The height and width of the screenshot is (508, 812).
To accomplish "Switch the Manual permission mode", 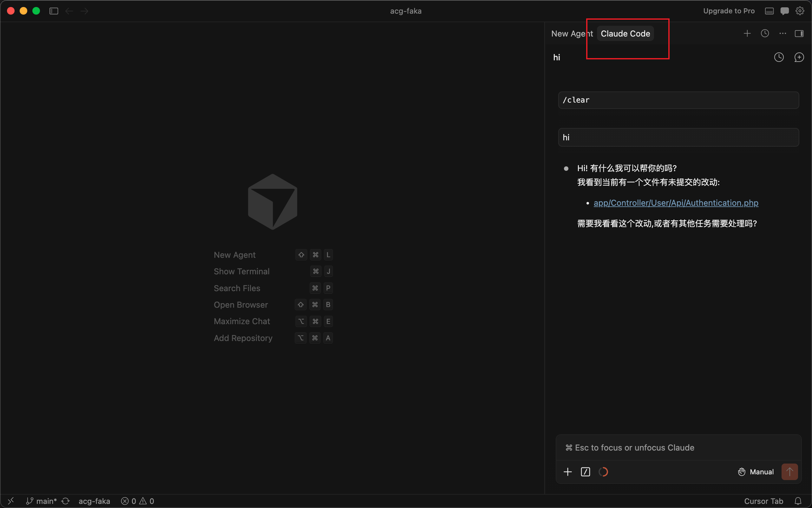I will pos(756,472).
